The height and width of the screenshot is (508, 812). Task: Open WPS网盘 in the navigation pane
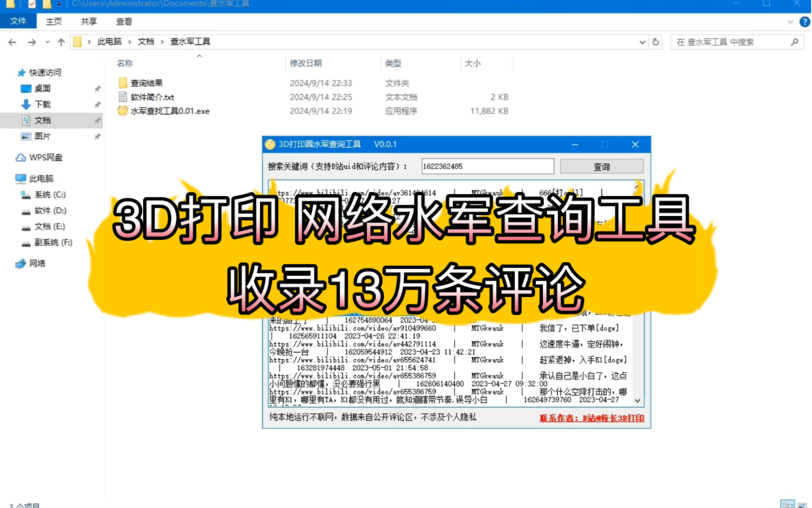(x=46, y=157)
